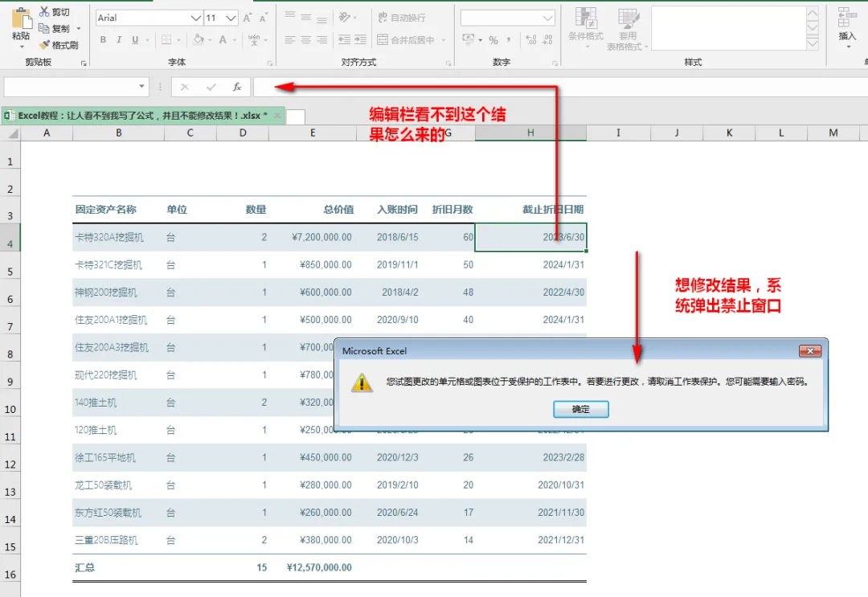868x597 pixels.
Task: Toggle Underline formatting
Action: click(134, 40)
